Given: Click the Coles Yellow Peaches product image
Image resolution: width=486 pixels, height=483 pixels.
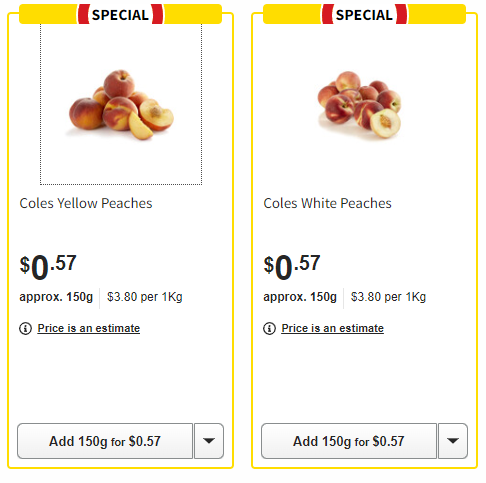Looking at the screenshot, I should point(121,104).
